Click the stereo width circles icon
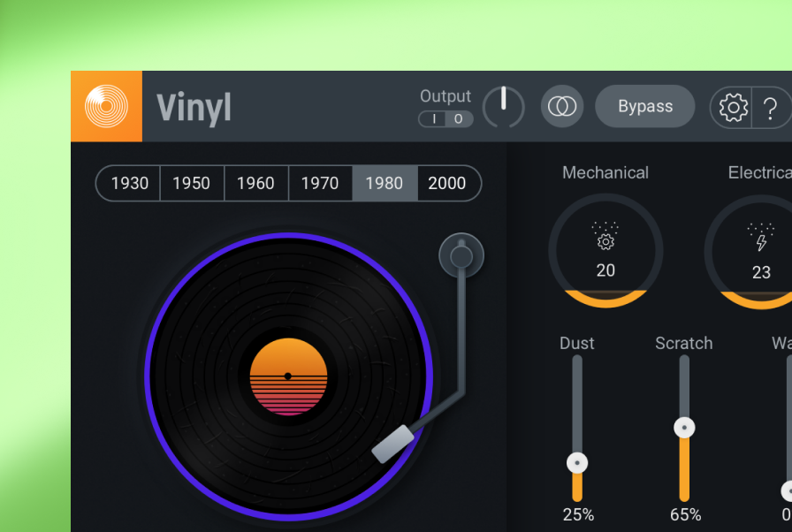This screenshot has height=532, width=792. coord(562,106)
